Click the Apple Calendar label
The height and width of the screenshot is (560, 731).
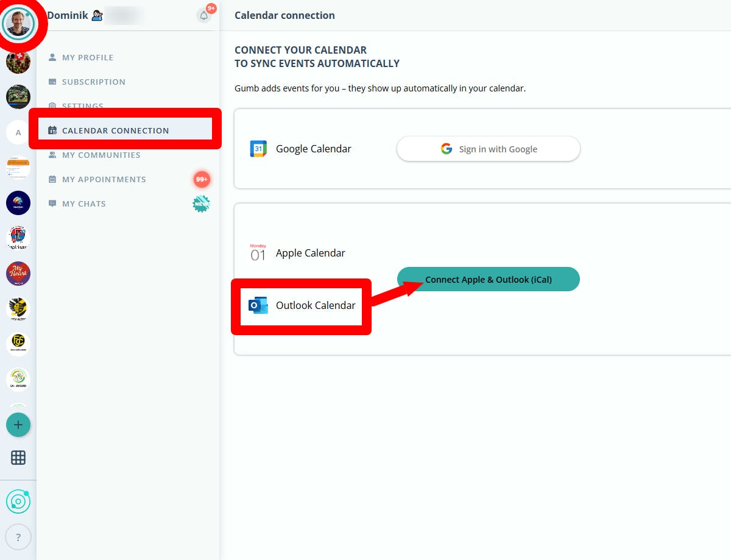tap(311, 253)
